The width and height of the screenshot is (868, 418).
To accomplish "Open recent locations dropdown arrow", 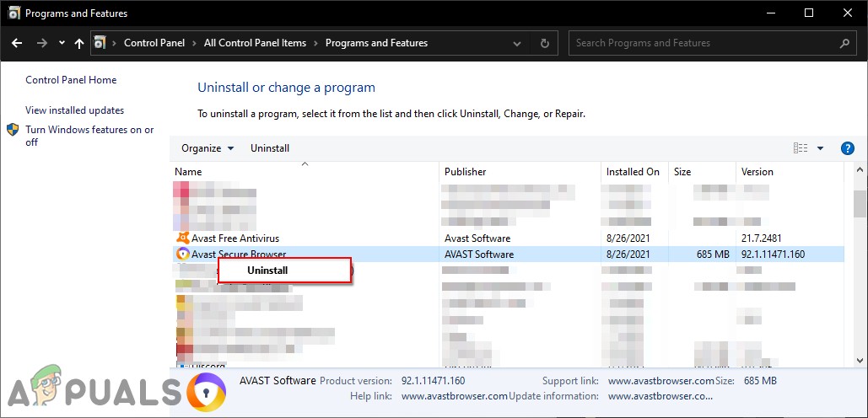I will pos(62,43).
